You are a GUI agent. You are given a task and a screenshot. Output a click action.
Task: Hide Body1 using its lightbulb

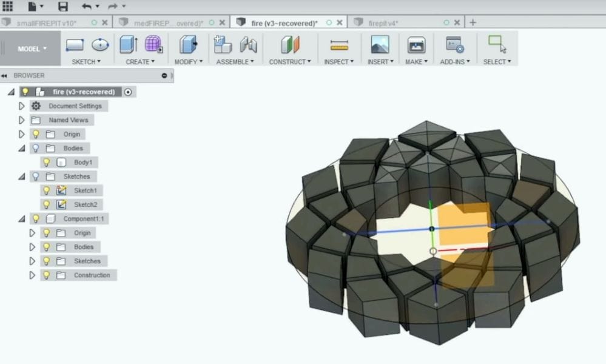[x=46, y=163]
